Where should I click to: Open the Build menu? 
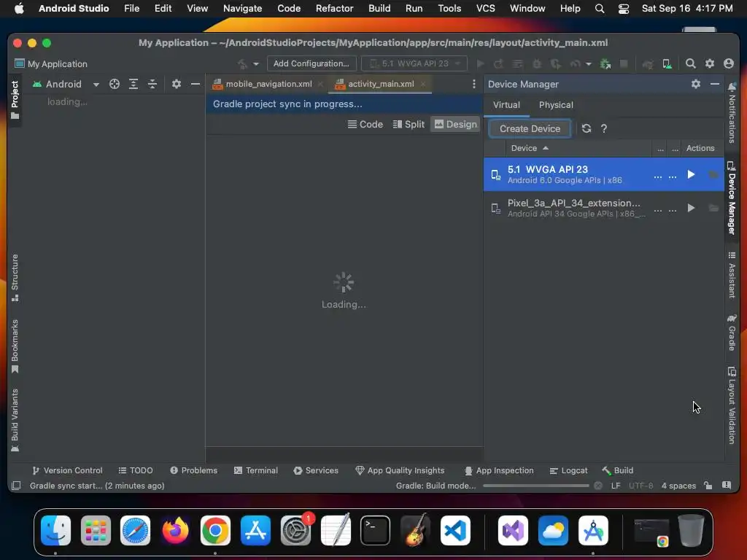[379, 8]
